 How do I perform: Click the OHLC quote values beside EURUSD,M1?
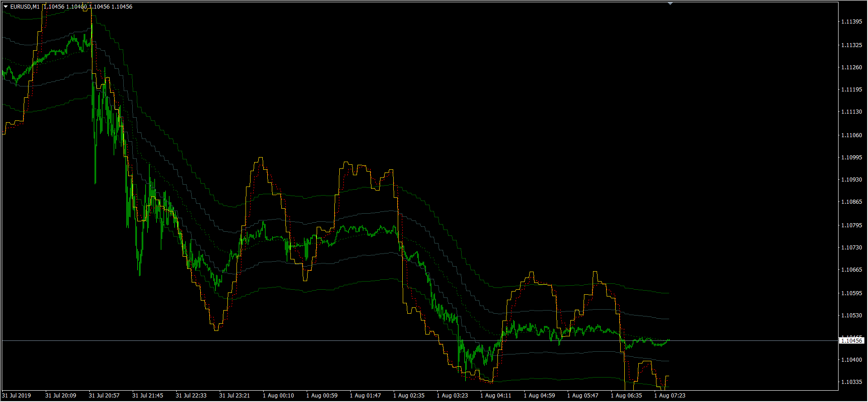pyautogui.click(x=88, y=7)
